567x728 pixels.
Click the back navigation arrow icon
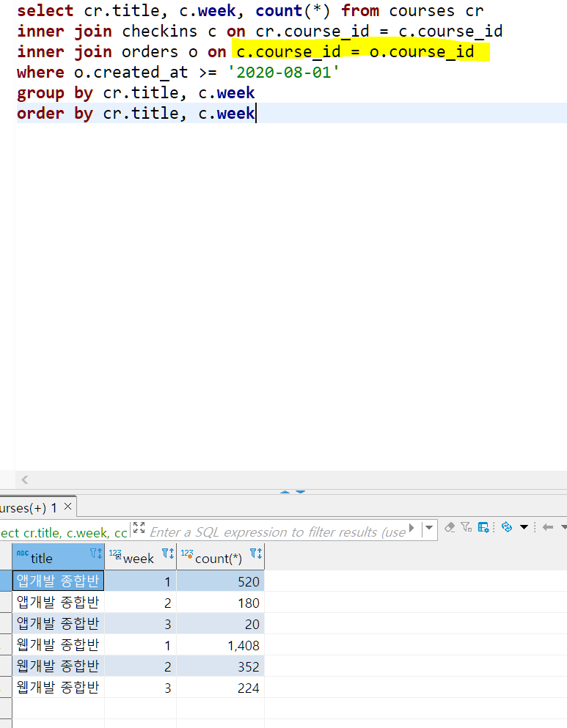(548, 527)
